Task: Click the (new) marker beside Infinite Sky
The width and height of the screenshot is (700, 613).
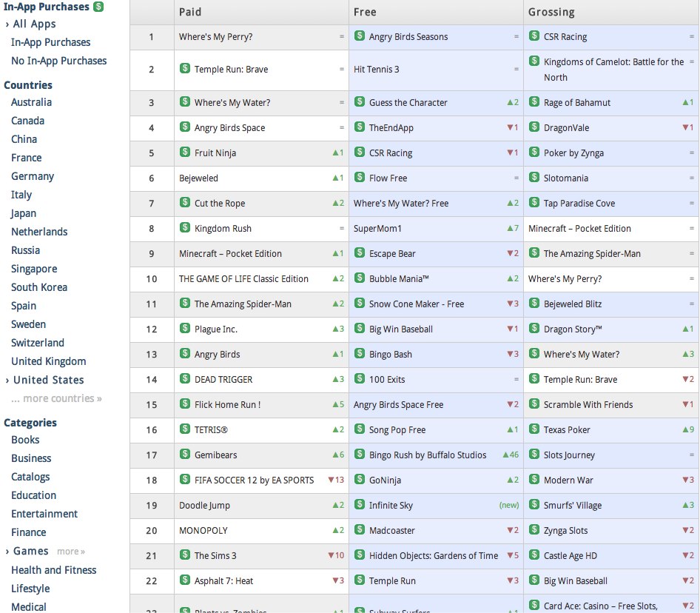Action: [509, 506]
